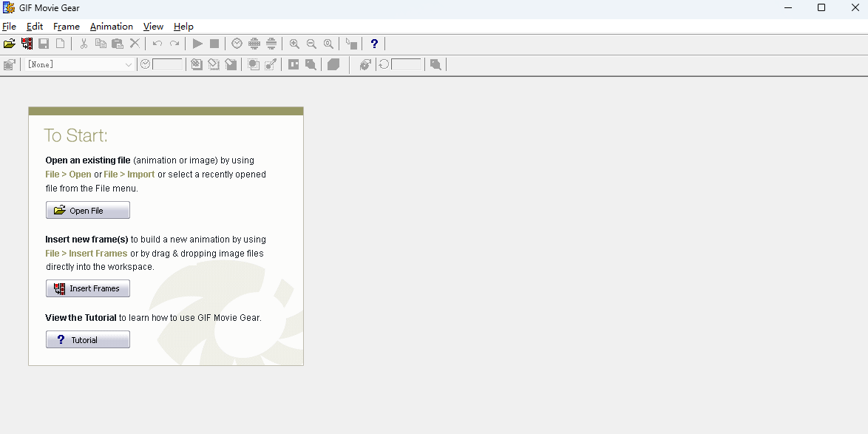Click the Insert Frames filmstrip toolbar icon
The width and height of the screenshot is (868, 434).
pyautogui.click(x=27, y=44)
